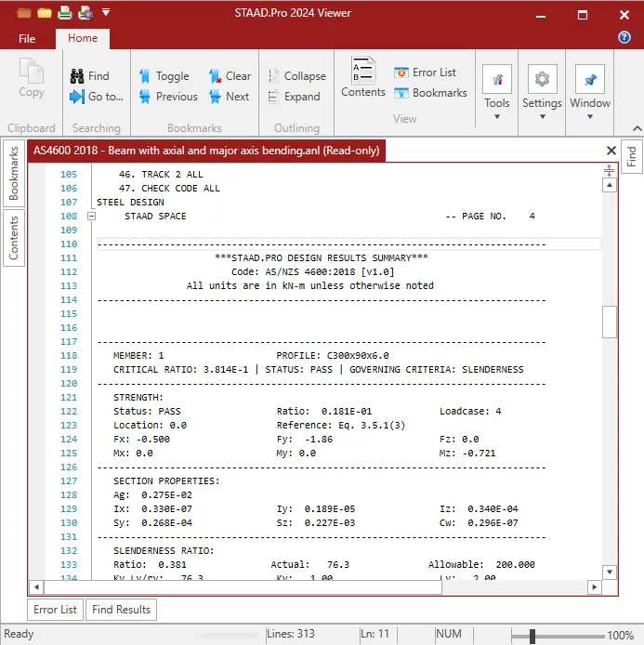This screenshot has height=645, width=644.
Task: Open the Contents view
Action: click(363, 77)
